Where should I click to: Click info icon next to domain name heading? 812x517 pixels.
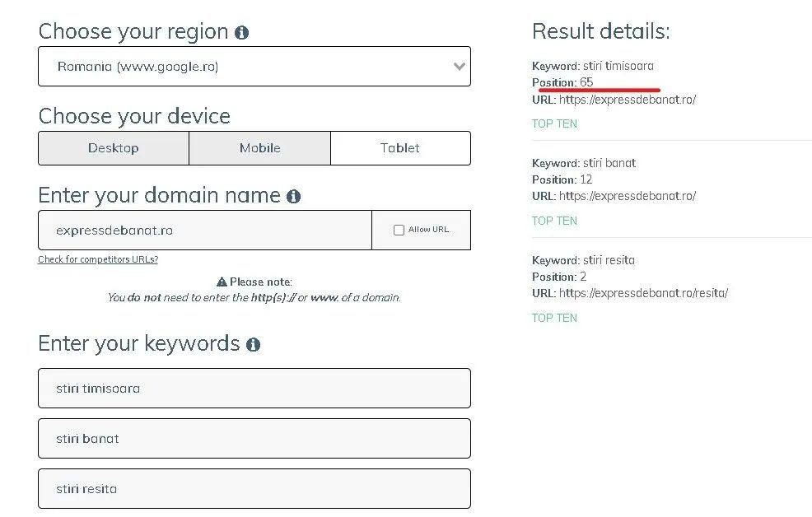[x=293, y=197]
